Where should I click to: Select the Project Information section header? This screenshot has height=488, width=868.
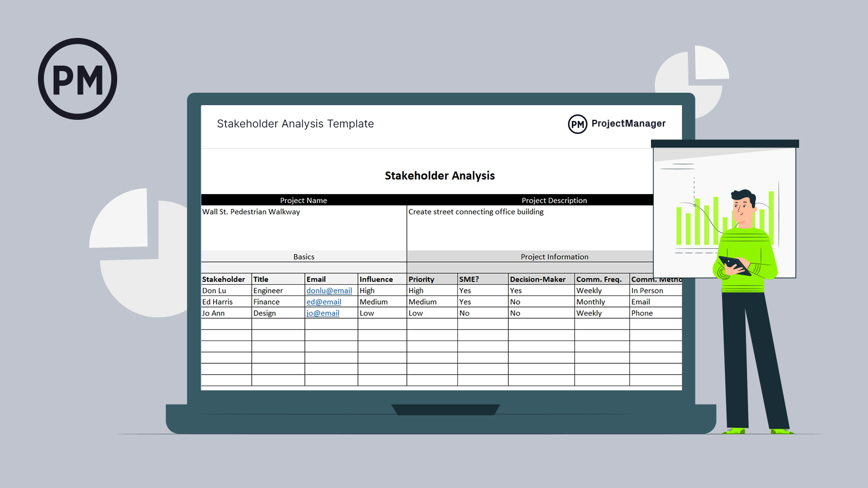tap(554, 256)
